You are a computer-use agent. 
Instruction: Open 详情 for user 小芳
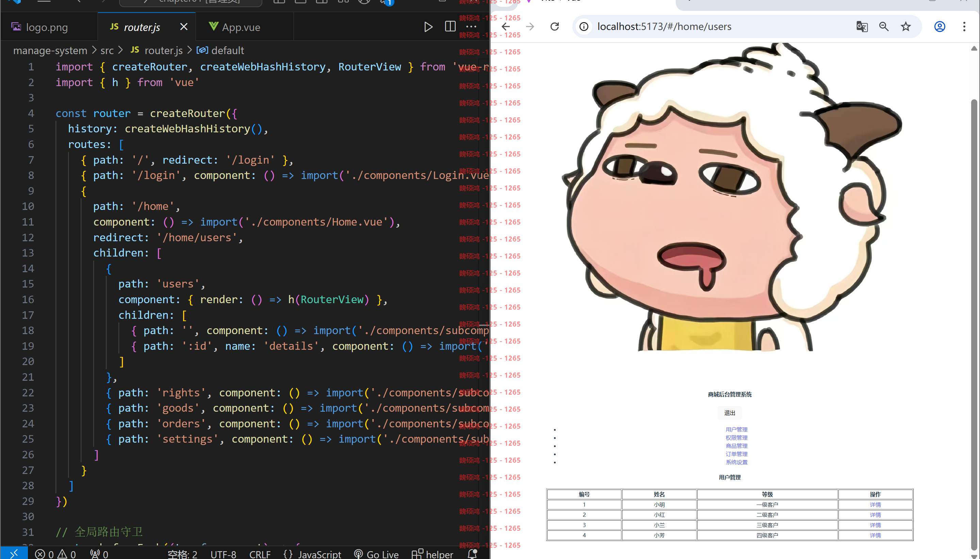[x=875, y=535]
